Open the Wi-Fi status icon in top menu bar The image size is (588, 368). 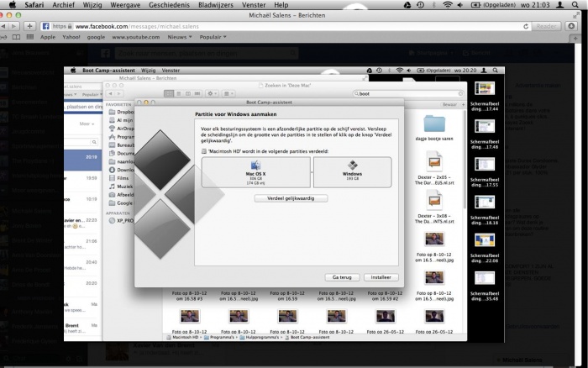pyautogui.click(x=447, y=5)
